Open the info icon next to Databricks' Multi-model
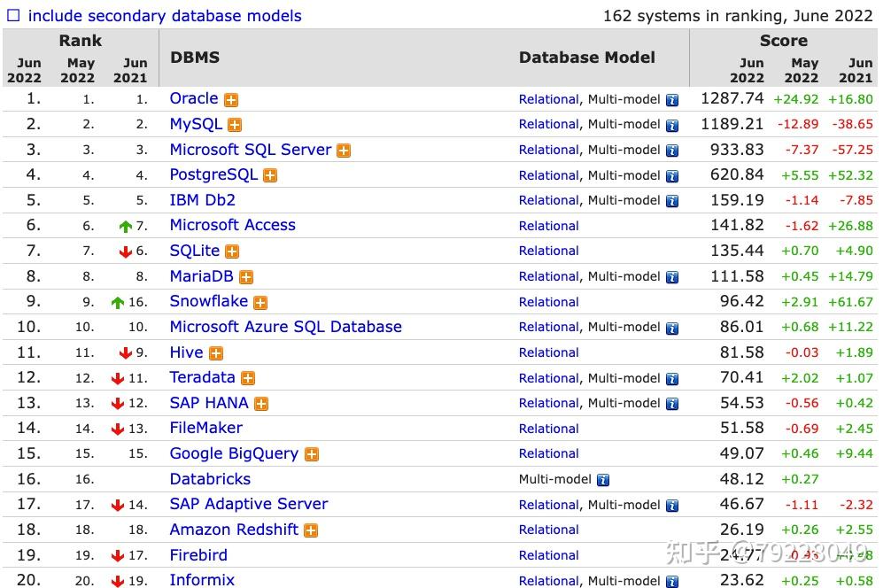 pos(603,480)
